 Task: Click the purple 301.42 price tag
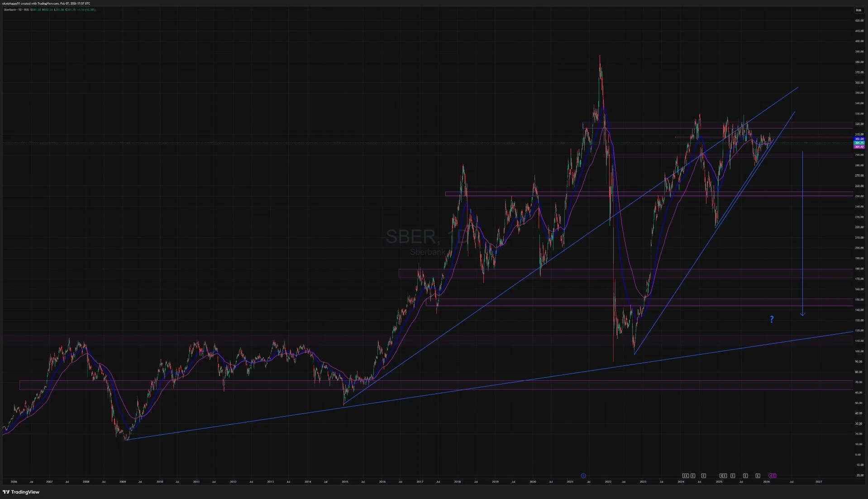(x=859, y=147)
